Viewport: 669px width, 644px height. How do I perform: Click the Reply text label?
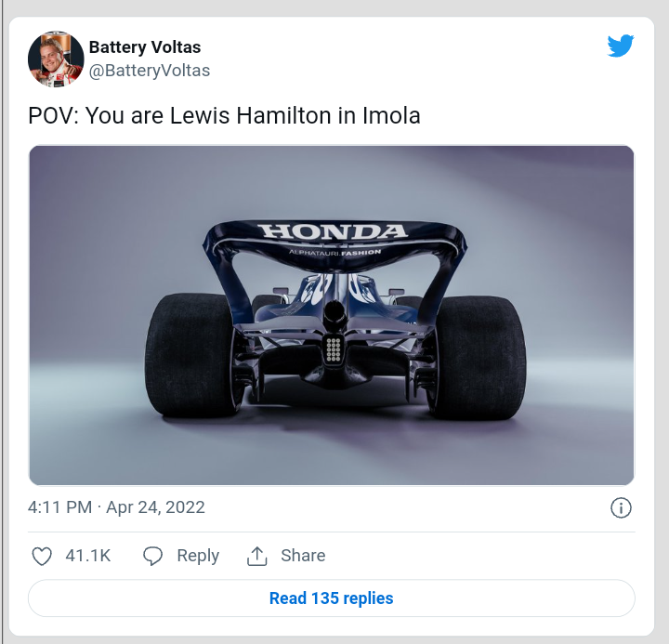198,556
